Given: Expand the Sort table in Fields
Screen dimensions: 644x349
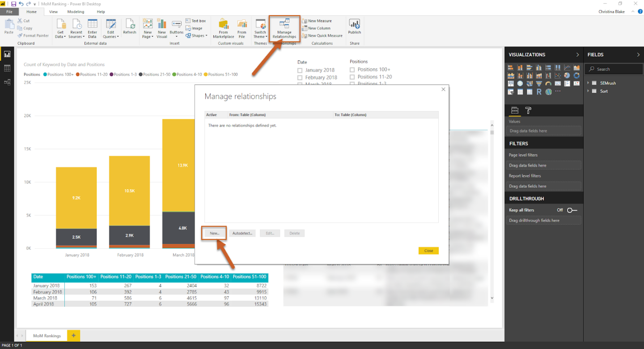Looking at the screenshot, I should pos(589,91).
